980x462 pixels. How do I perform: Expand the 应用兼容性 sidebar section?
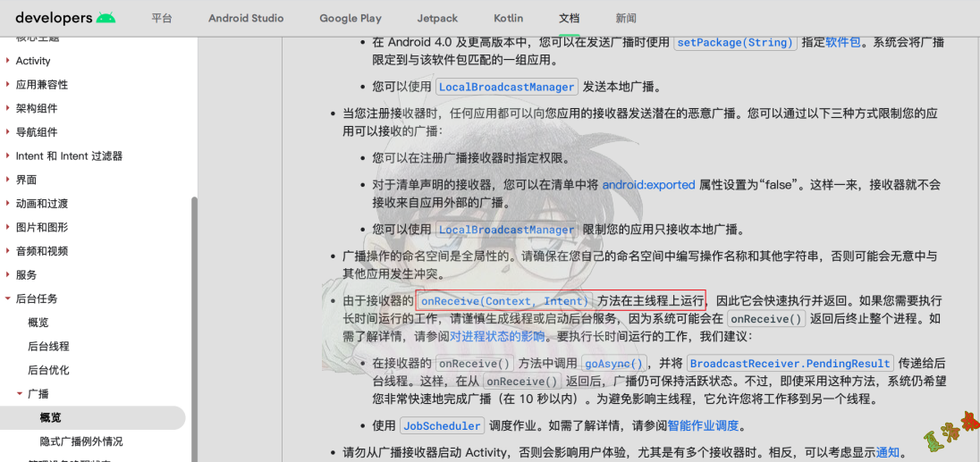pyautogui.click(x=8, y=85)
